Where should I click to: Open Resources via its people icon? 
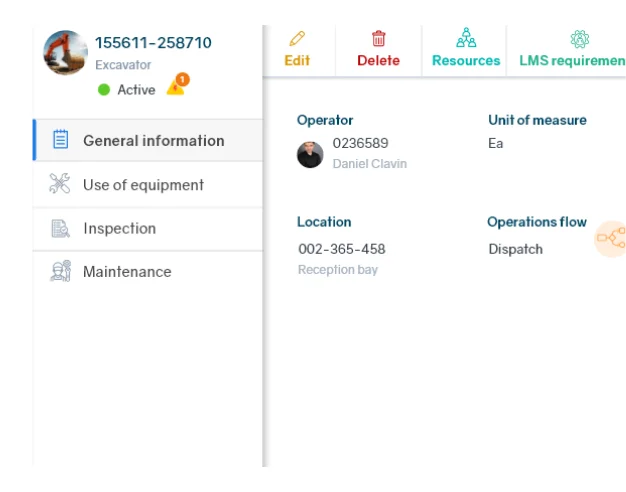pyautogui.click(x=466, y=39)
